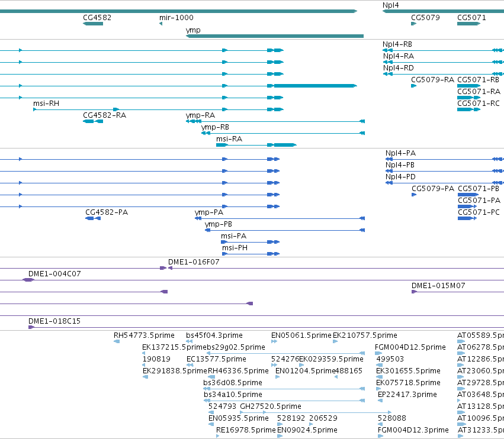Click the CG5079 gene label
The image size is (504, 439).
[425, 18]
